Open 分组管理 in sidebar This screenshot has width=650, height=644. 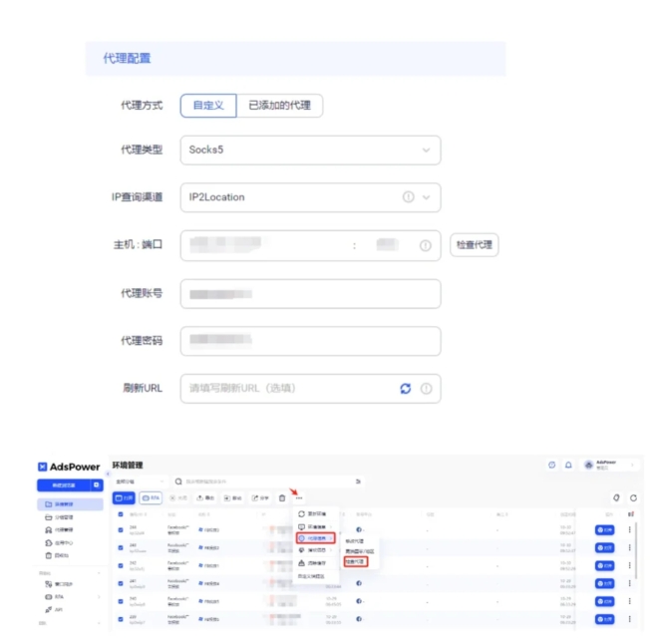[x=70, y=517]
